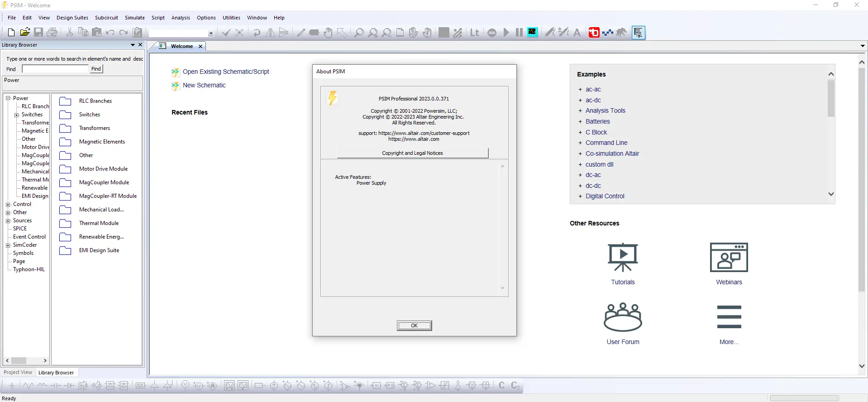Expand the Batteries examples group
The height and width of the screenshot is (402, 868).
tap(580, 122)
